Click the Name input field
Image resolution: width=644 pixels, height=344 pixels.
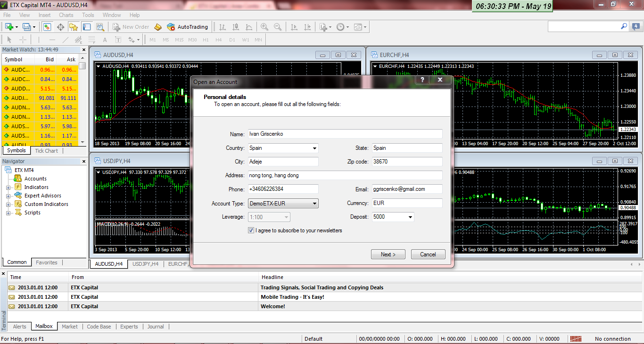pos(345,134)
